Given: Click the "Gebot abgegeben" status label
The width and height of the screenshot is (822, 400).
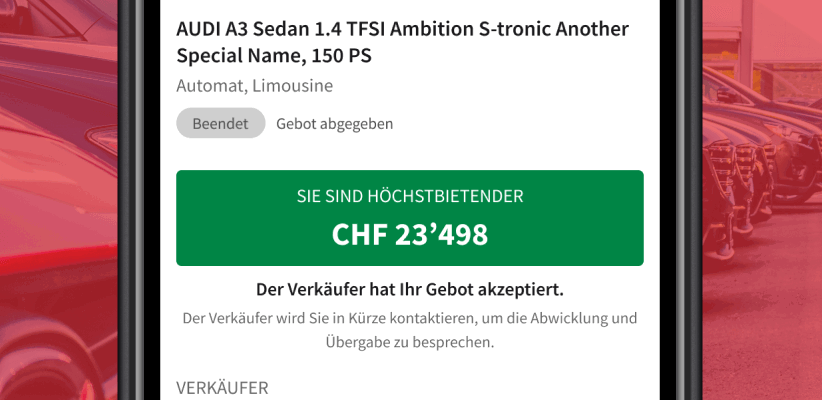Looking at the screenshot, I should pyautogui.click(x=335, y=124).
